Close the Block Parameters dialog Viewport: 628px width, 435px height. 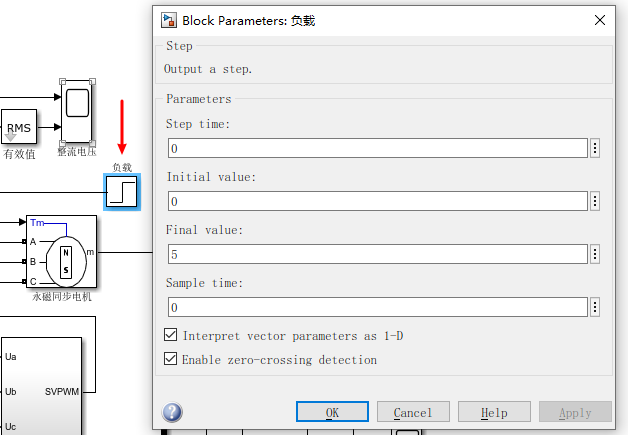coord(600,20)
